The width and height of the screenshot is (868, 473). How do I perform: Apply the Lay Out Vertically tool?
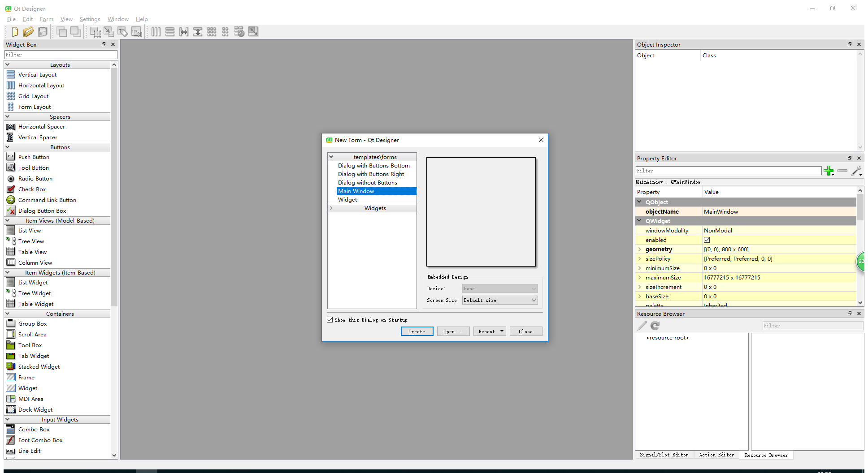169,32
